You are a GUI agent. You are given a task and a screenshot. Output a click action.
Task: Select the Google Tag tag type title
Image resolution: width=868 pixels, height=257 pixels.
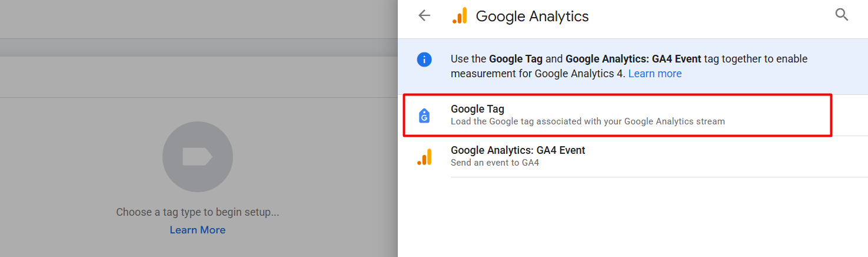pyautogui.click(x=477, y=109)
